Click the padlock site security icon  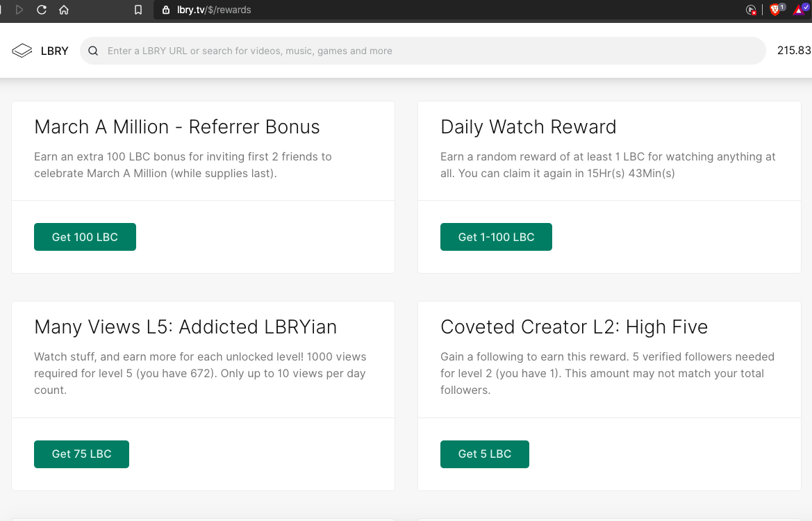tap(166, 10)
